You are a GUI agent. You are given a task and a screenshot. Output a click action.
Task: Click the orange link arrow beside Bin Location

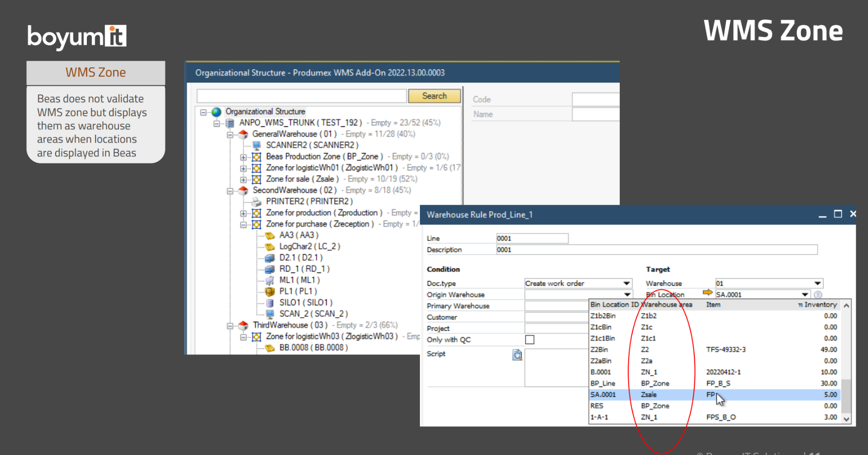tap(708, 293)
